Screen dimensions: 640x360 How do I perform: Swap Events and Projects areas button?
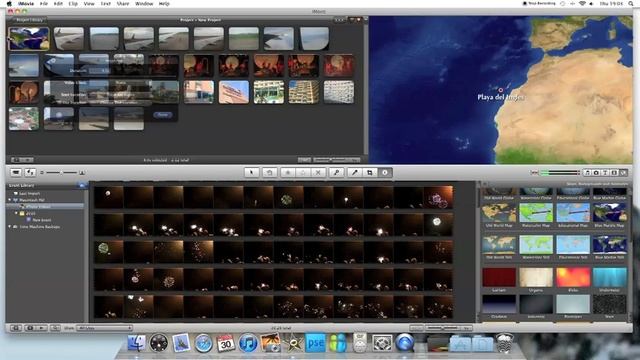pos(30,173)
